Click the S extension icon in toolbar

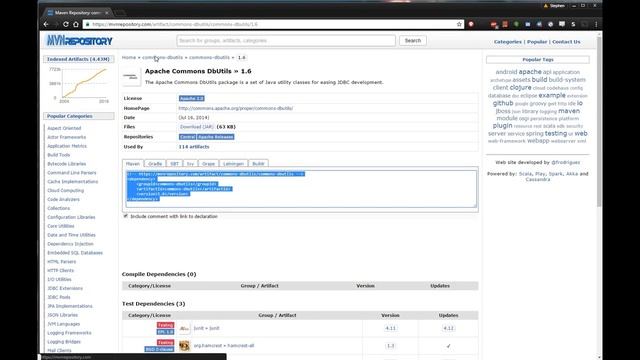[573, 24]
